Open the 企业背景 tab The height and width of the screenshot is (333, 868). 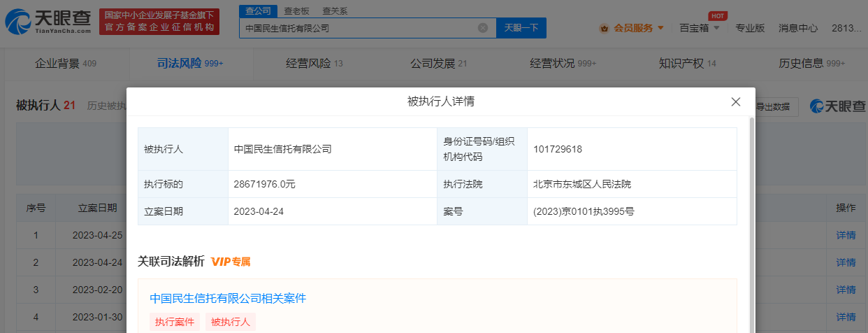pos(66,64)
